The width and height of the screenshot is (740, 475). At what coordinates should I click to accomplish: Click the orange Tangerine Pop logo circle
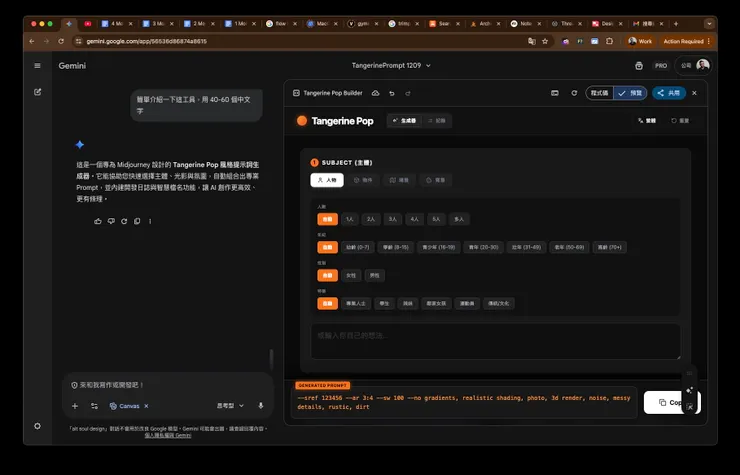tap(302, 120)
